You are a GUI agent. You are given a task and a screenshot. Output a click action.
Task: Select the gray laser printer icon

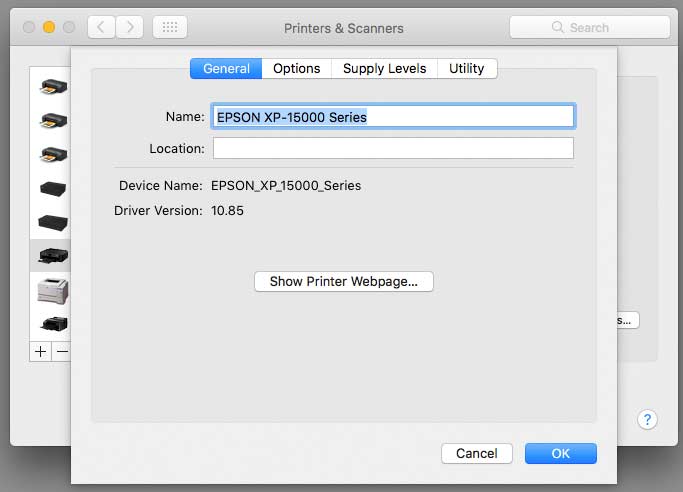pos(53,291)
